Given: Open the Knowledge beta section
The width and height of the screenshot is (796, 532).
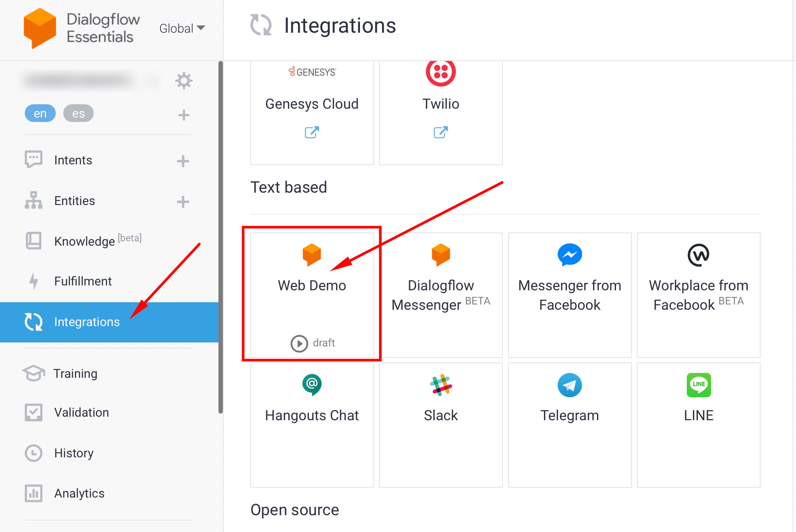Looking at the screenshot, I should [85, 241].
